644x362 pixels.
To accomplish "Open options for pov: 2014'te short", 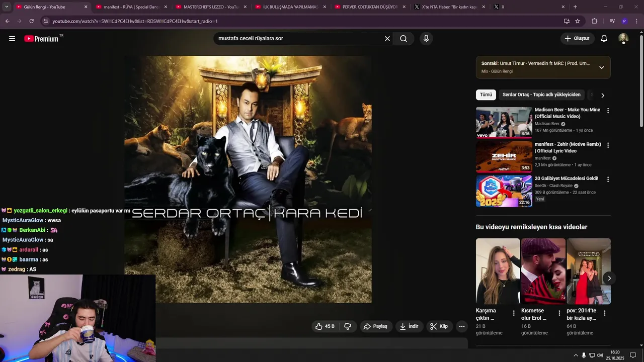I will point(605,313).
